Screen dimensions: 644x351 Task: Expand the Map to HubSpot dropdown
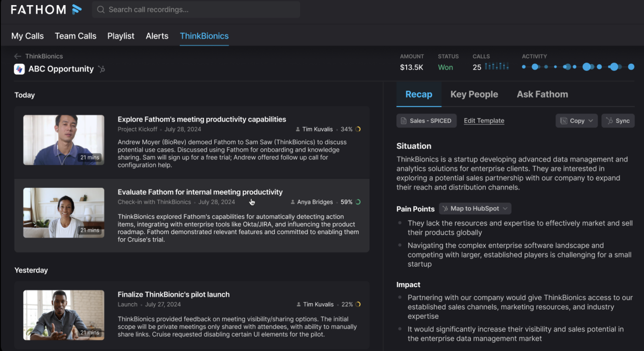pyautogui.click(x=475, y=209)
